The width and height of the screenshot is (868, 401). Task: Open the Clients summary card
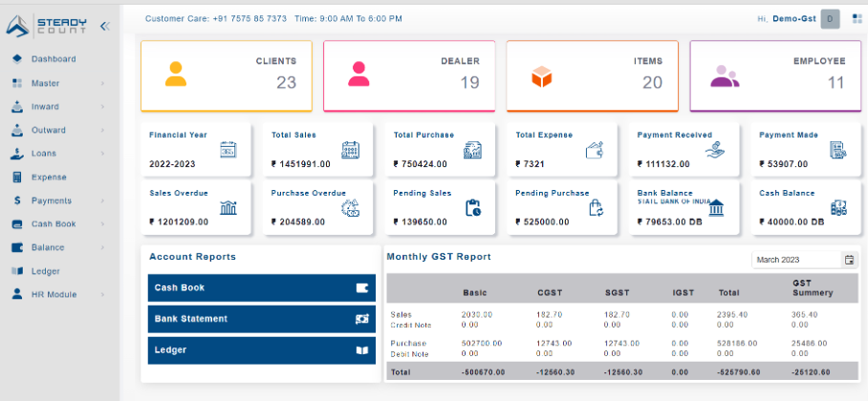tap(226, 75)
